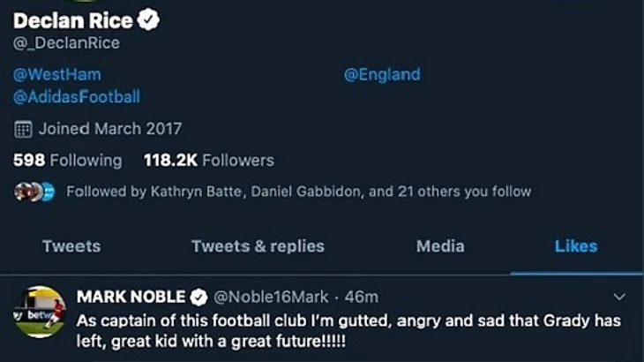Click Mark Noble's verified badge icon

(200, 297)
